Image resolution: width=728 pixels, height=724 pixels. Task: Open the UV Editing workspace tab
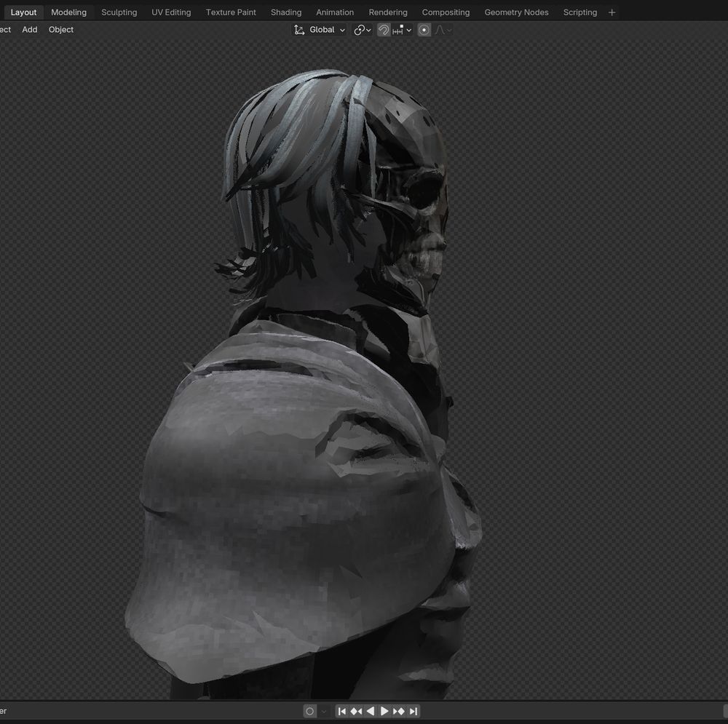(x=171, y=12)
